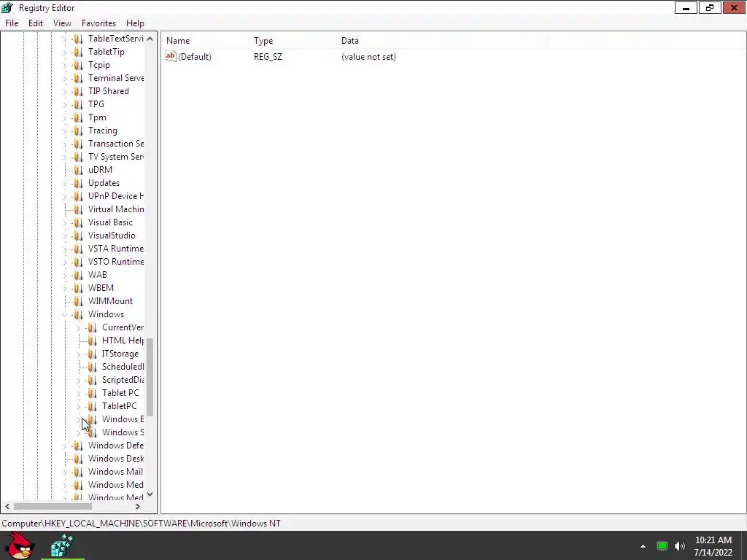The image size is (747, 560).
Task: Click the tree vertical scrollbar thumb
Action: point(150,378)
